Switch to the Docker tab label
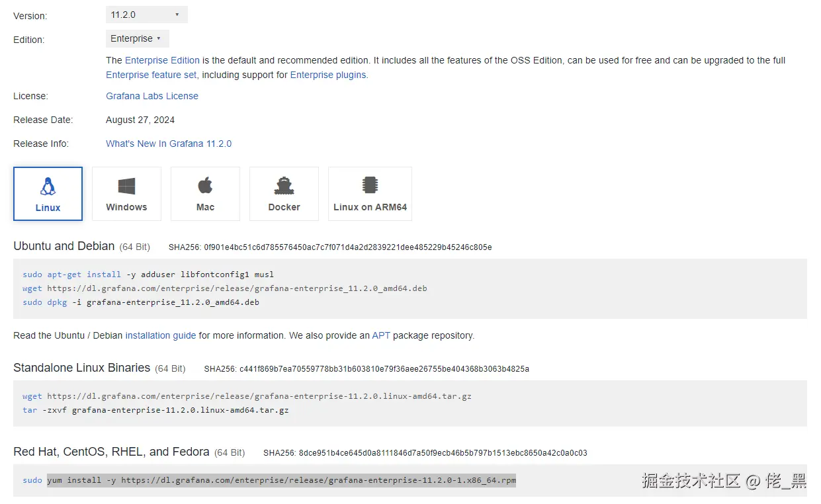The width and height of the screenshot is (821, 504). [x=284, y=207]
